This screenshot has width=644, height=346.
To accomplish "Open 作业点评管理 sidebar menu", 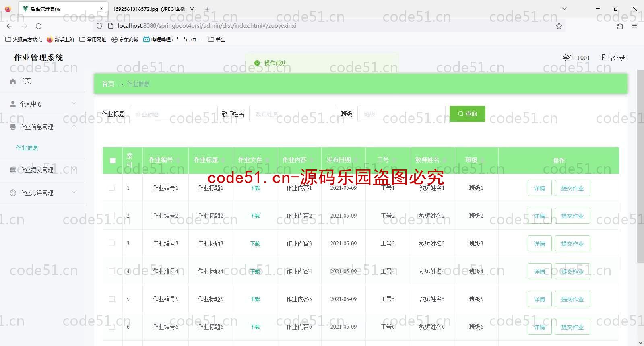I will pyautogui.click(x=42, y=193).
